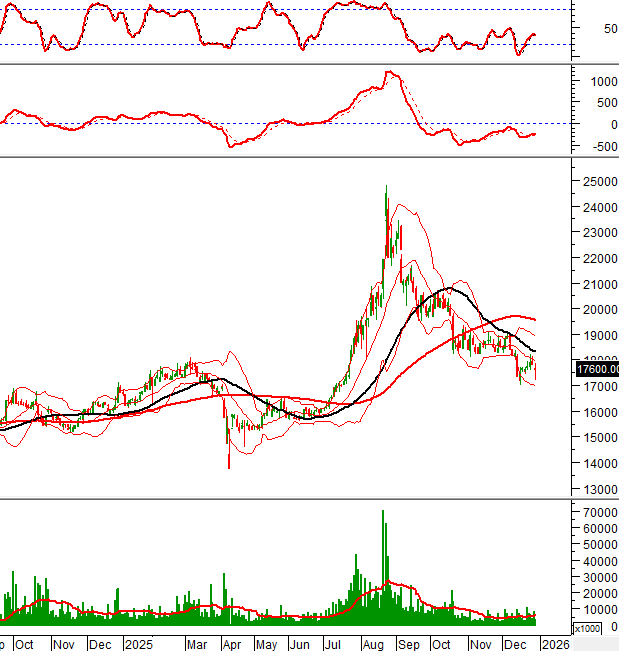Click the -500 level on the momentum indicator axis
The image size is (619, 651).
601,147
